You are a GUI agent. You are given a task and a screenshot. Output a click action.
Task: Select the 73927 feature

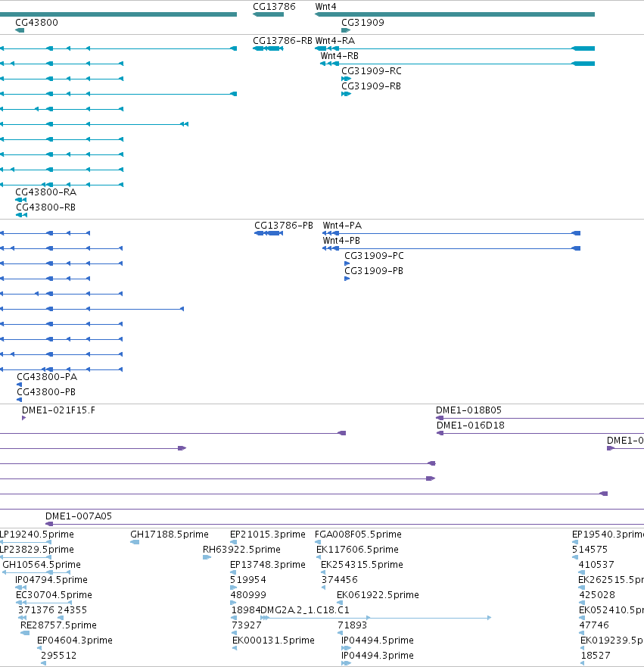pyautogui.click(x=234, y=633)
